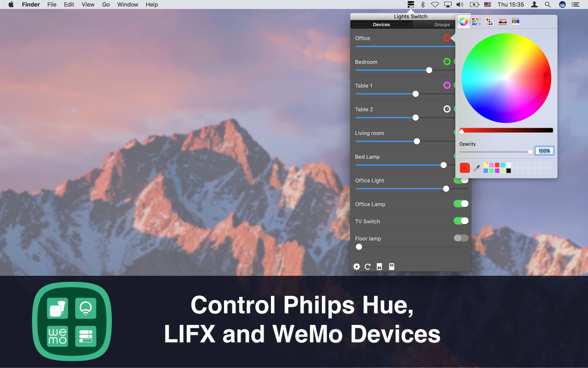Click the Bedroom brightness slider handle
The height and width of the screenshot is (368, 588).
[x=429, y=70]
